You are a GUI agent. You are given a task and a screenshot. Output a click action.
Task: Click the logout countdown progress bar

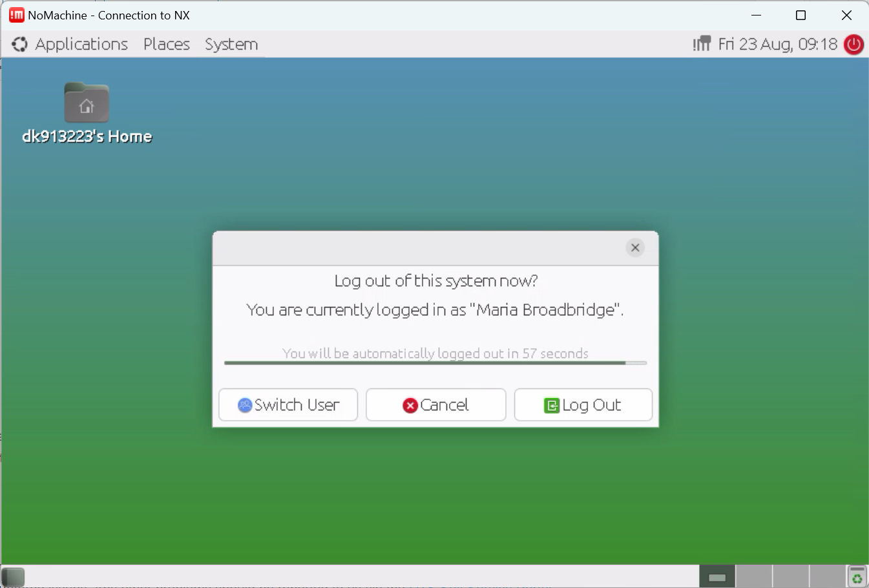[x=435, y=362]
